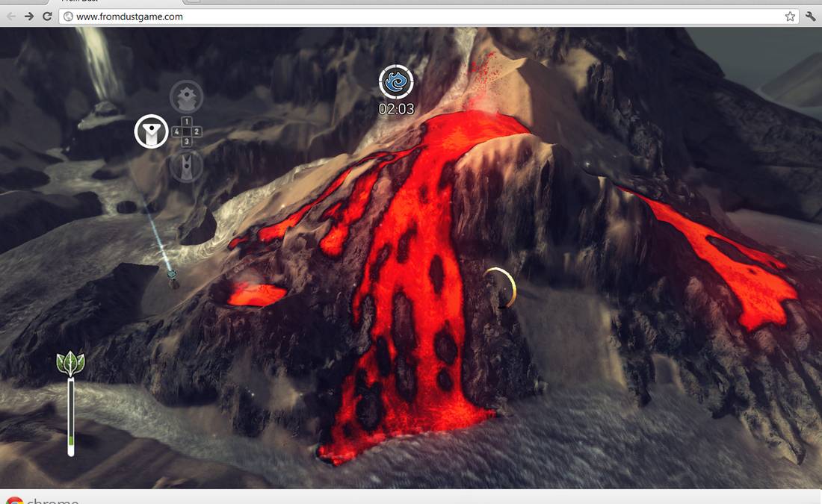Reload the fromdustgame.com page
This screenshot has width=822, height=504.
(x=47, y=16)
